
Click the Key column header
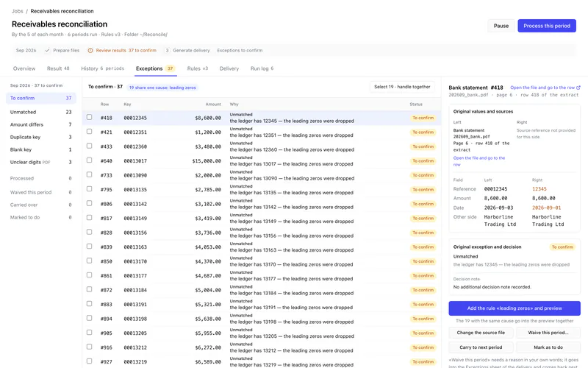click(x=127, y=105)
